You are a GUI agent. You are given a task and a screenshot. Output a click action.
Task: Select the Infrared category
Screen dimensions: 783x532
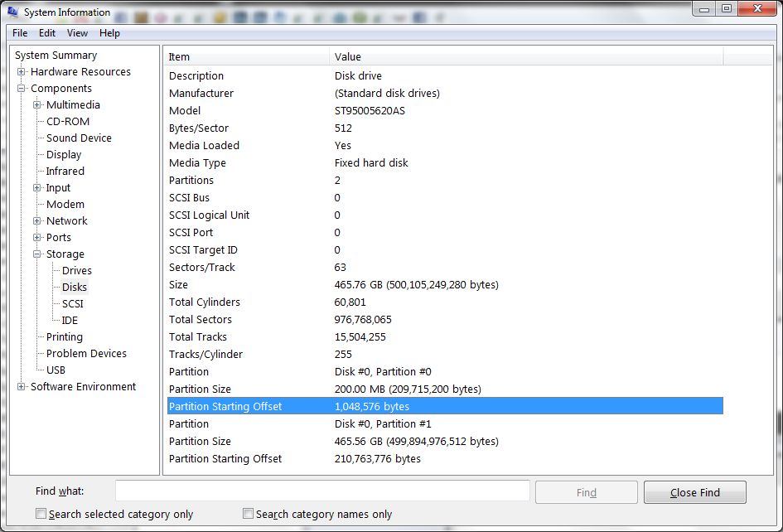pyautogui.click(x=65, y=171)
